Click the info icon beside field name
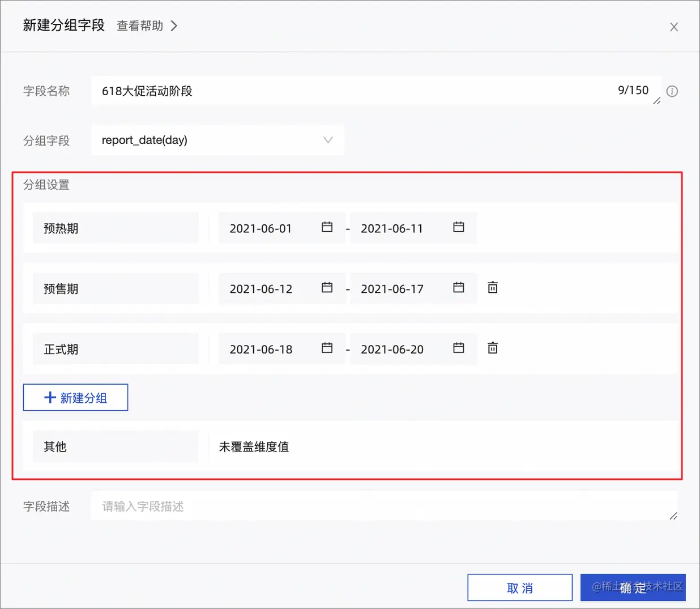 click(672, 91)
